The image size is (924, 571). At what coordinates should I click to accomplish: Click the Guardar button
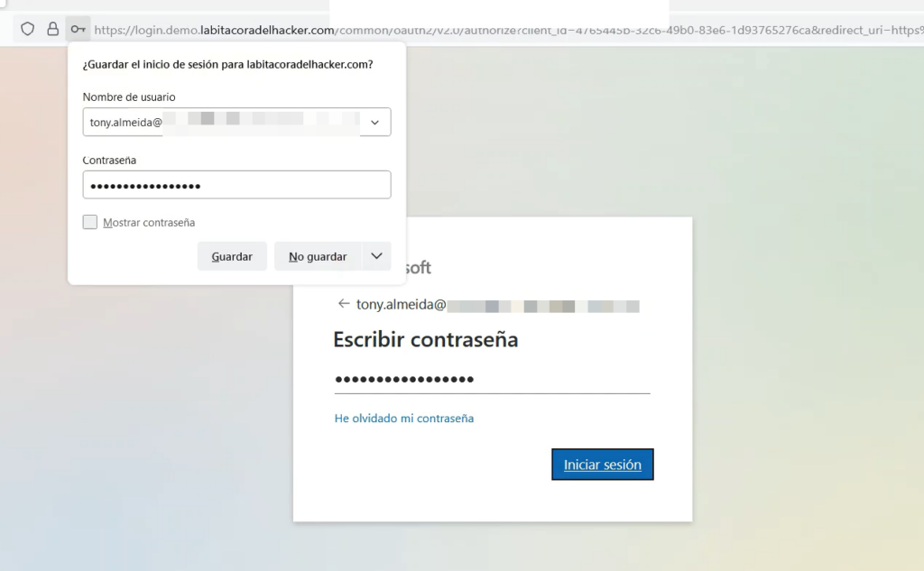[x=232, y=256]
